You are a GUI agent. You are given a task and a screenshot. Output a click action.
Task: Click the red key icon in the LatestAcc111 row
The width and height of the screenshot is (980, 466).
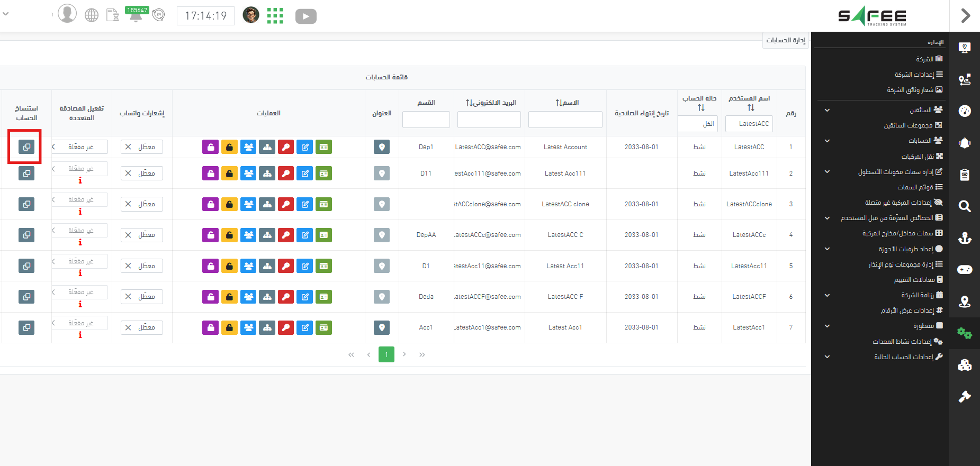(286, 173)
